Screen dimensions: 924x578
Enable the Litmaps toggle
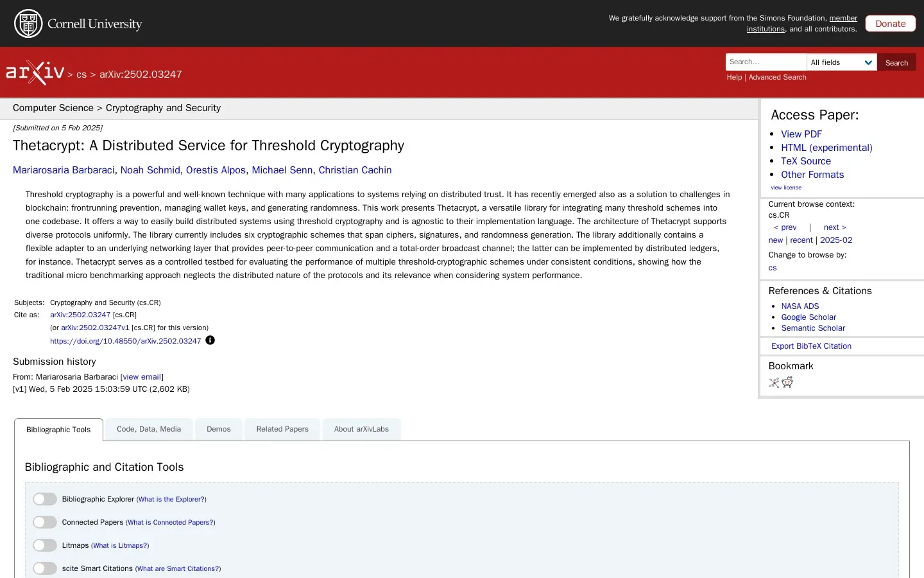(45, 545)
